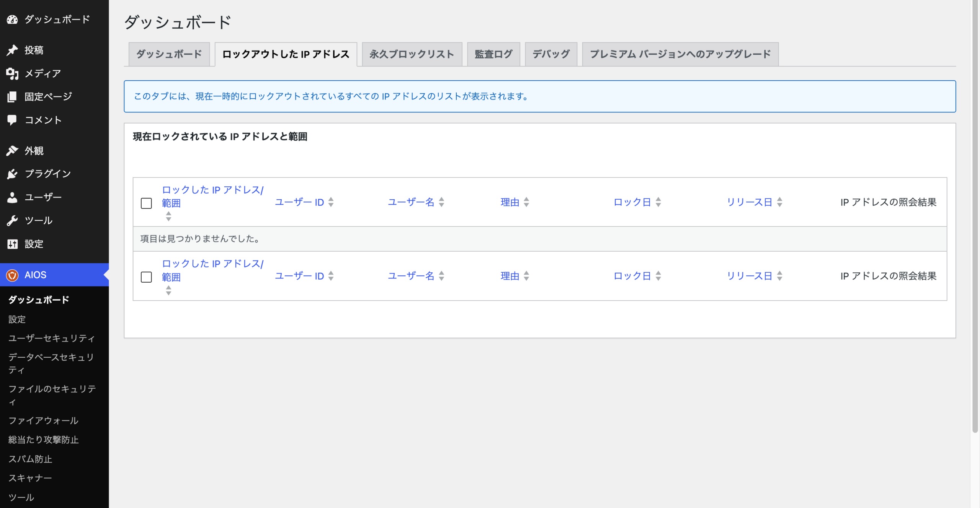Sort by ユーザー ID arrows in the footer row
Viewport: 980px width, 508px height.
click(x=331, y=276)
